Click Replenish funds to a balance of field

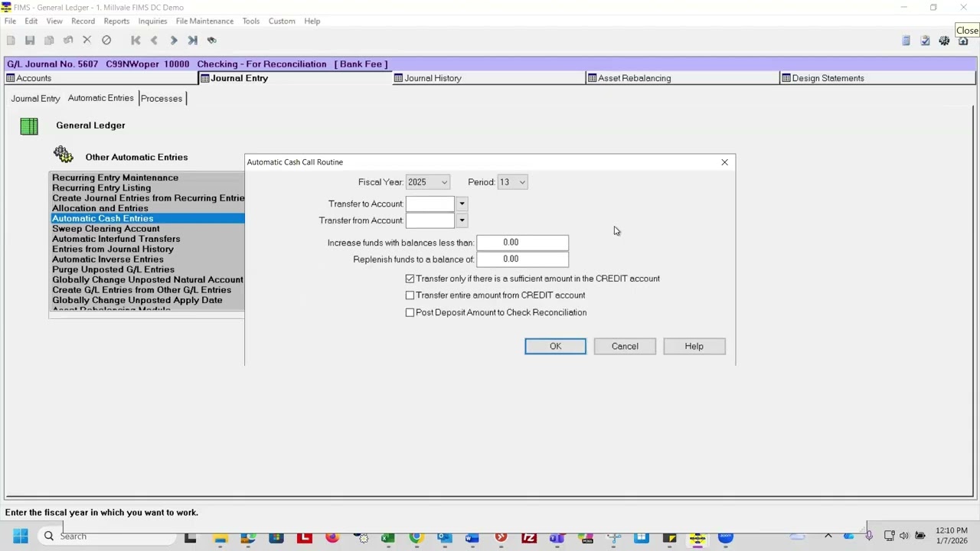(x=522, y=259)
